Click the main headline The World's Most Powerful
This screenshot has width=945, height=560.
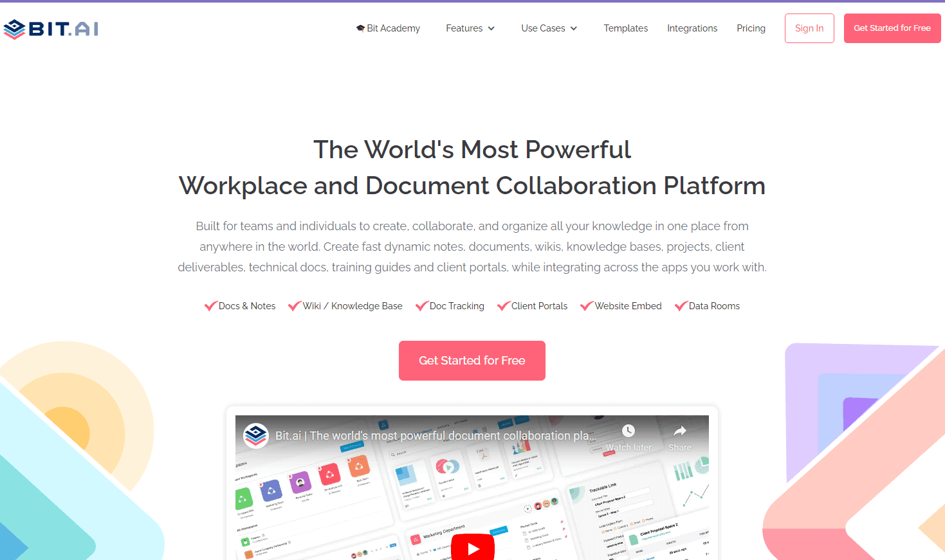tap(472, 149)
